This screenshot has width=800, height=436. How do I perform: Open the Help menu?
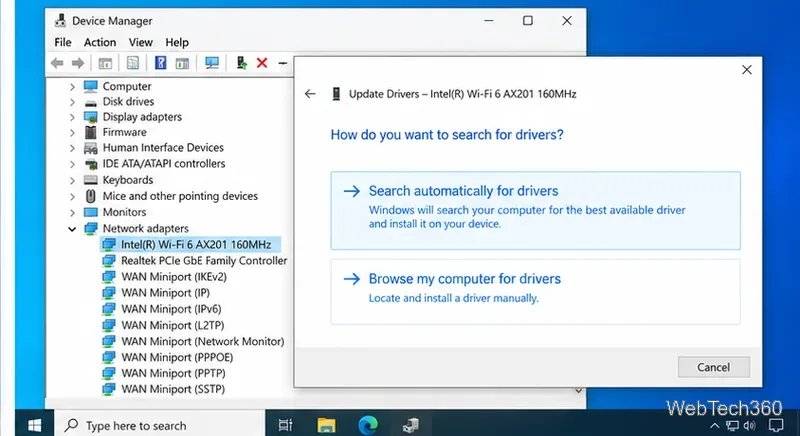click(177, 42)
